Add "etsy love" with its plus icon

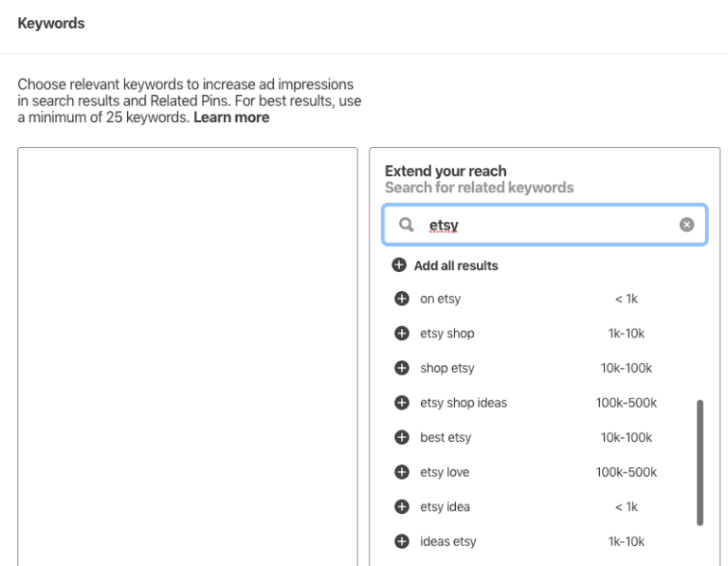coord(401,472)
